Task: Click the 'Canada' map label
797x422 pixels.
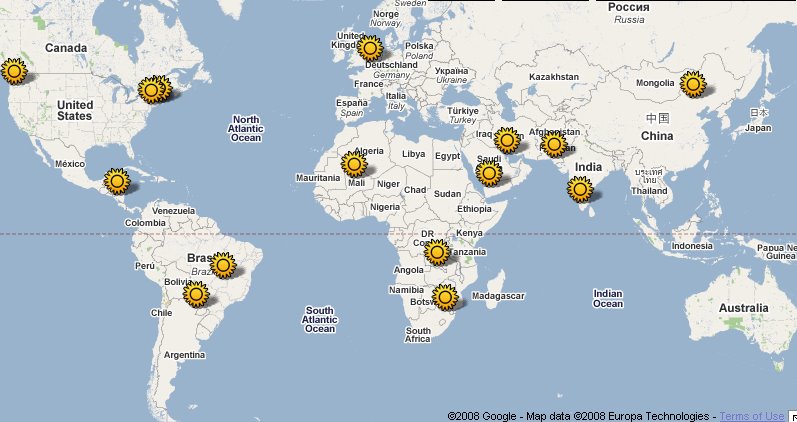Action: 66,48
